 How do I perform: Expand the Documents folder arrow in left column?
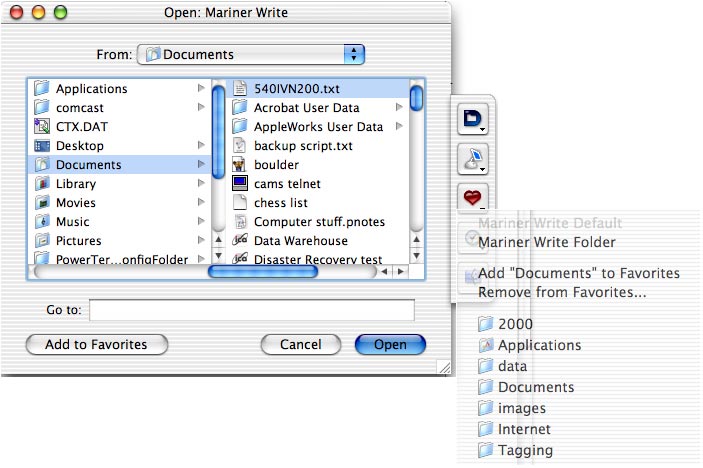(201, 164)
